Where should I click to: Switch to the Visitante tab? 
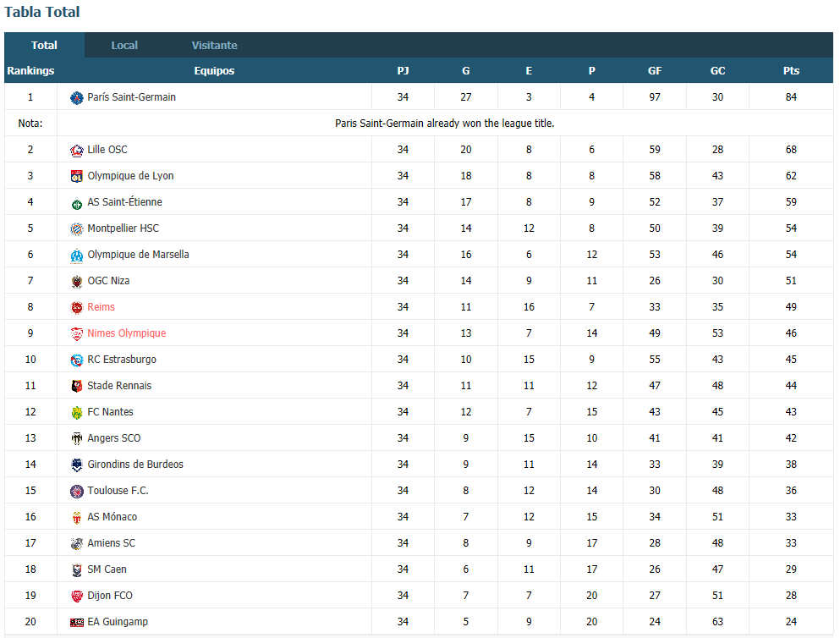[x=214, y=45]
